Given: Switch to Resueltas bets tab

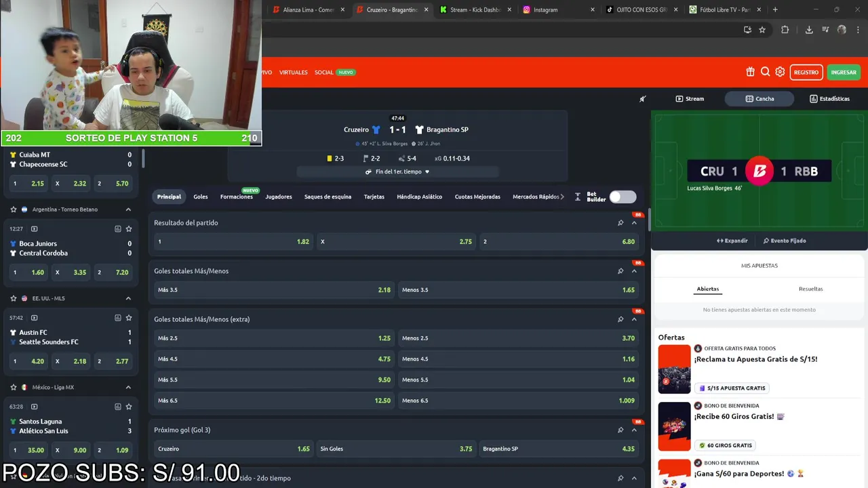Looking at the screenshot, I should point(810,289).
